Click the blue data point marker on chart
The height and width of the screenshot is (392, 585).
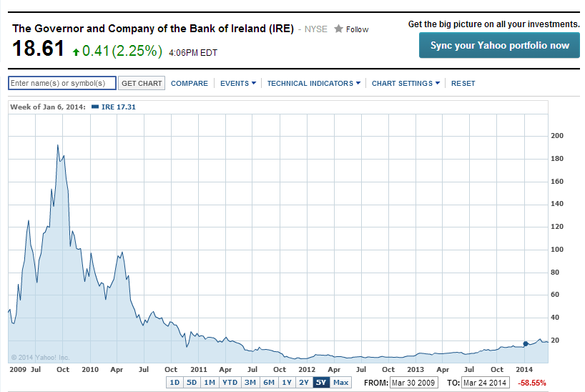pos(526,344)
